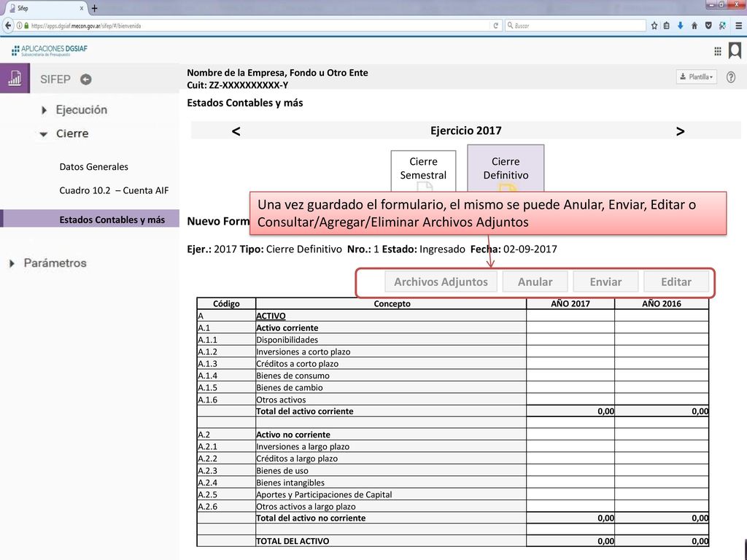This screenshot has height=560, width=747.
Task: Go to next ejercicio with right arrow
Action: (x=681, y=131)
